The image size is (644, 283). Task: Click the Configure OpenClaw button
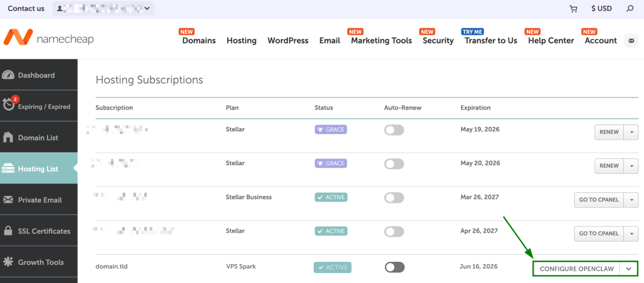(577, 269)
